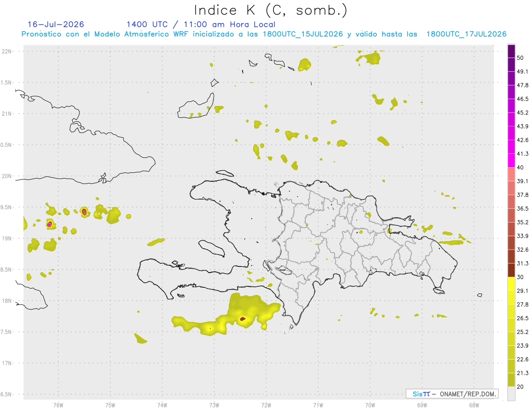Click the colorbar label "36.5"
The width and height of the screenshot is (532, 411).
[x=523, y=208]
